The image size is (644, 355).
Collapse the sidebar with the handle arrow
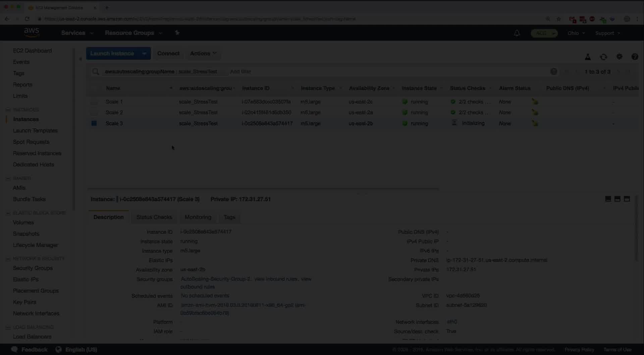pos(80,59)
